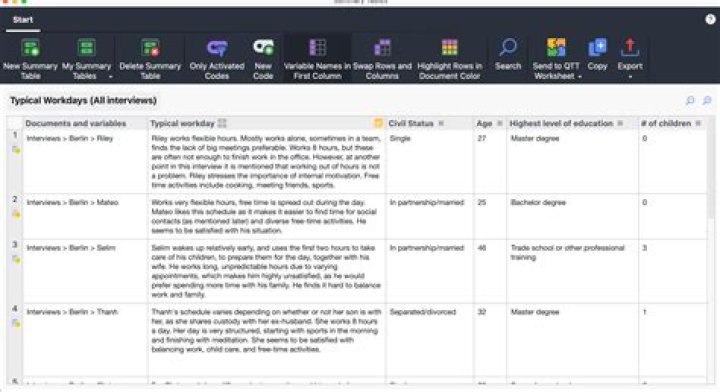Select the Separated/divorced civil status cell

point(430,340)
